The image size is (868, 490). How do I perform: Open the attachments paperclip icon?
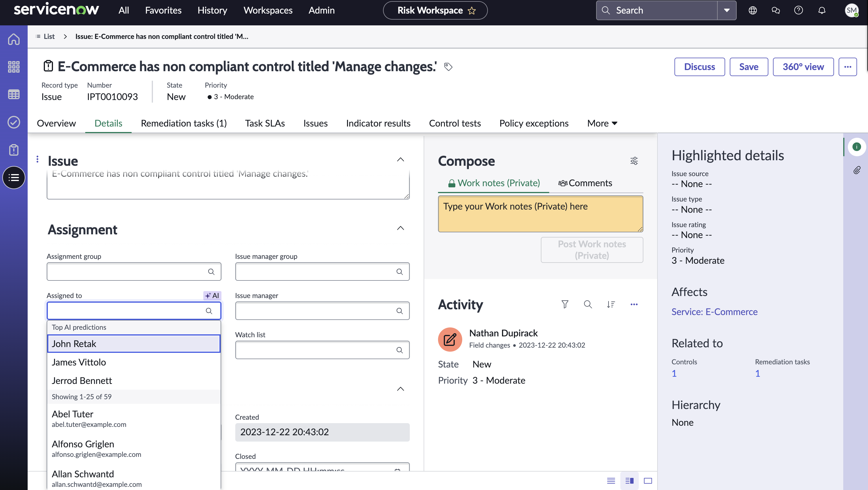857,170
